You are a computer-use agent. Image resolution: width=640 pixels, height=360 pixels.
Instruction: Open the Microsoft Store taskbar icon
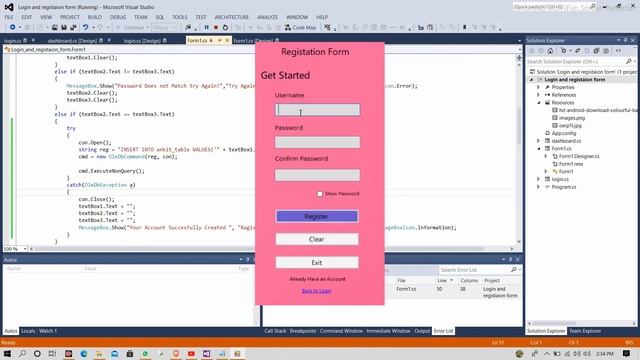pyautogui.click(x=130, y=353)
